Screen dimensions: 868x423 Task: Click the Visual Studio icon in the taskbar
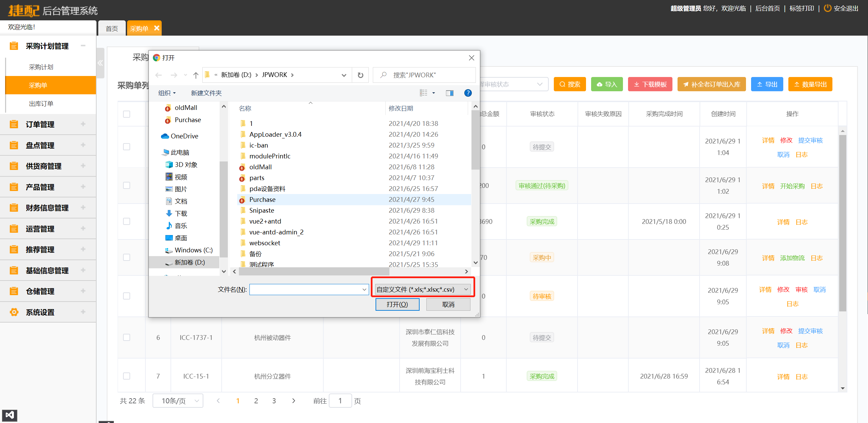tap(9, 415)
